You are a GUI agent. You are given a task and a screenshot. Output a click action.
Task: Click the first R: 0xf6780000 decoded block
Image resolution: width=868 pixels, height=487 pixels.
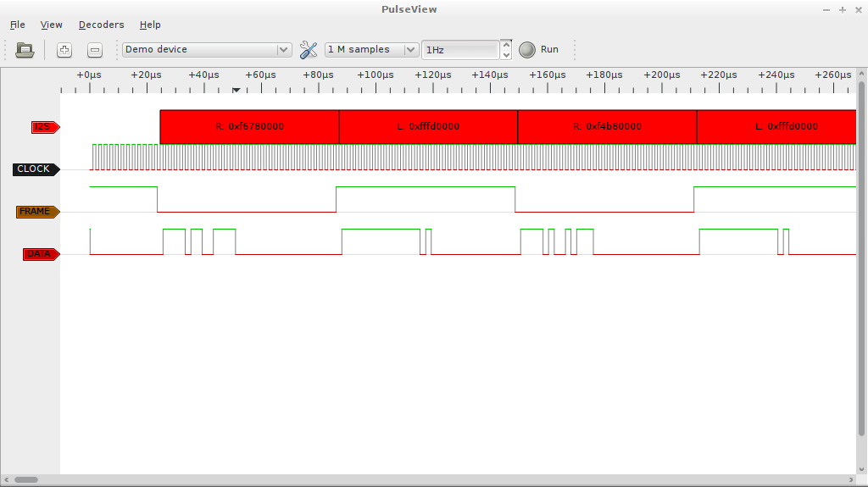(249, 127)
